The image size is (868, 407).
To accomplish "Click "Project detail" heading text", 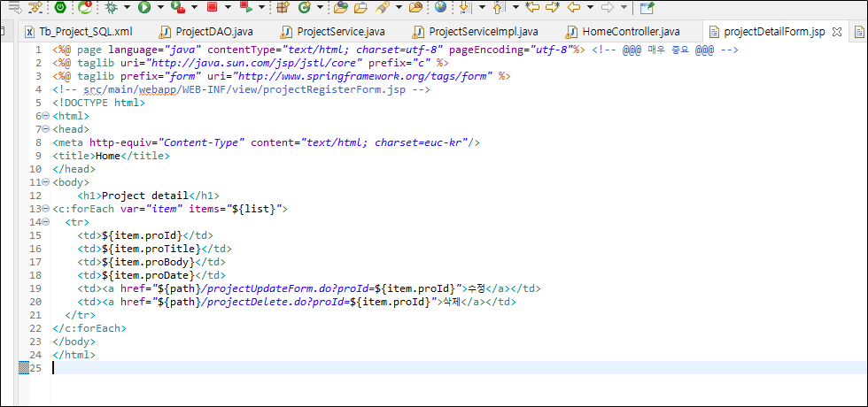I will tap(145, 196).
